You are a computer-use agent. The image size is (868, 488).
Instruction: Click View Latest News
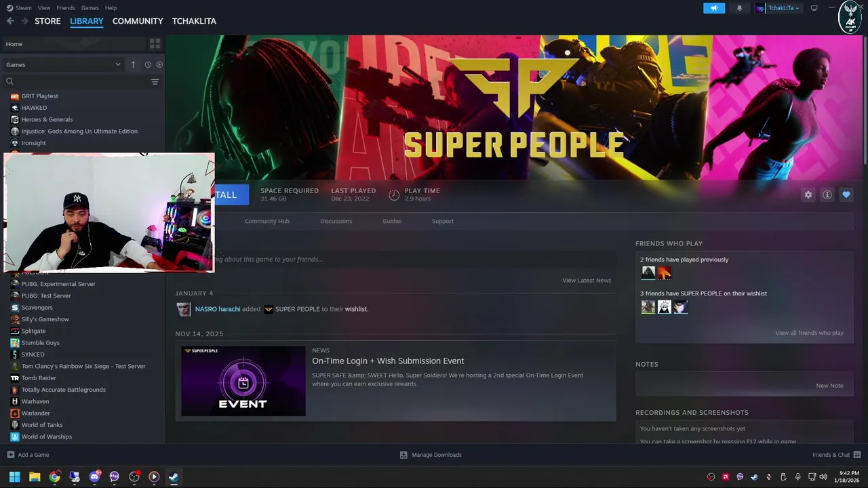point(587,280)
